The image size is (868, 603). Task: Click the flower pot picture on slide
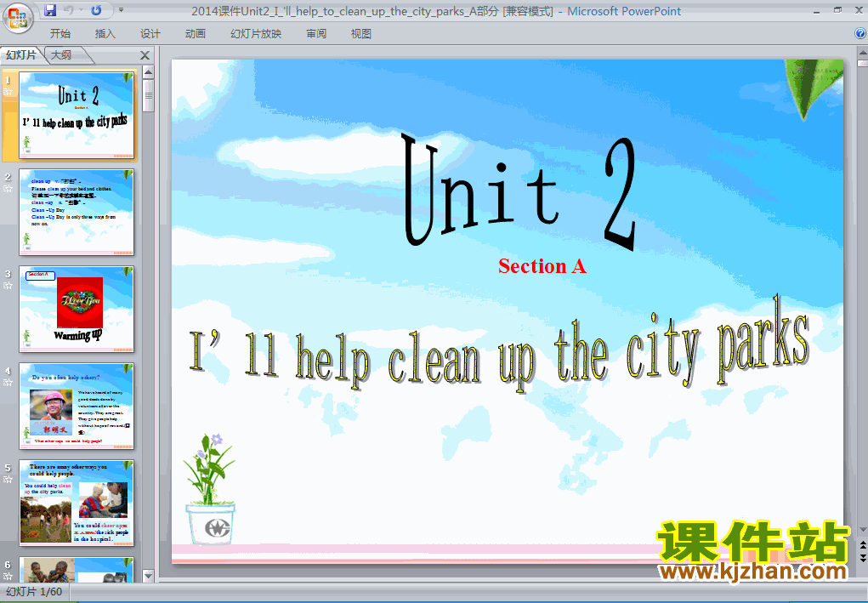[210, 489]
